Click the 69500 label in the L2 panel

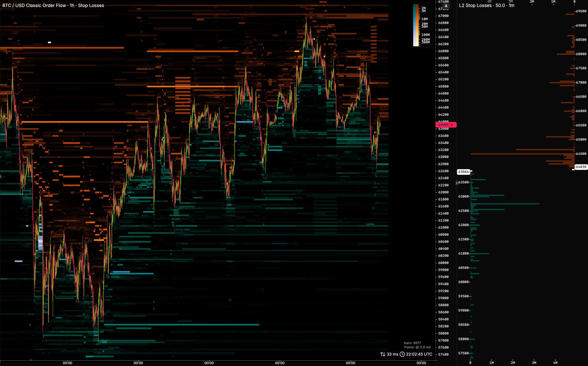(x=581, y=11)
